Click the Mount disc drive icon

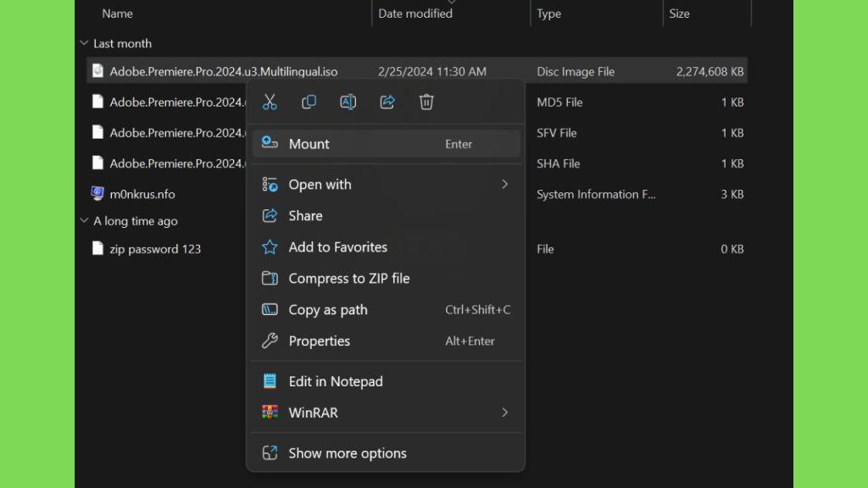tap(270, 142)
